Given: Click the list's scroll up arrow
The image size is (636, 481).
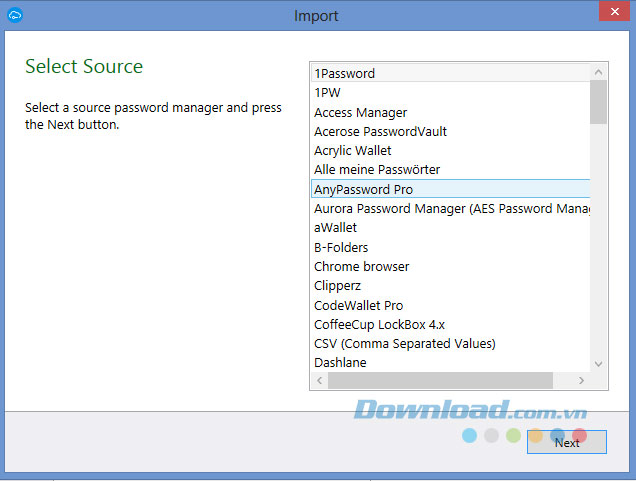Looking at the screenshot, I should 598,73.
